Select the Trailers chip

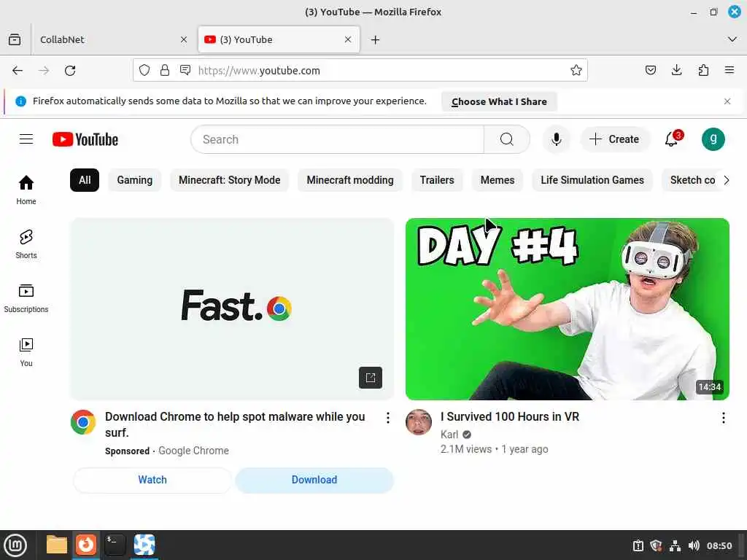437,180
